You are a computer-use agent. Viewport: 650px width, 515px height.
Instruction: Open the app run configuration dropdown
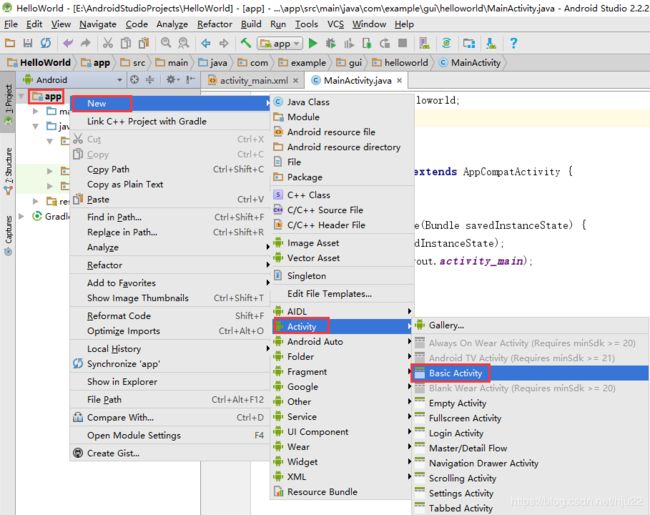pyautogui.click(x=280, y=44)
